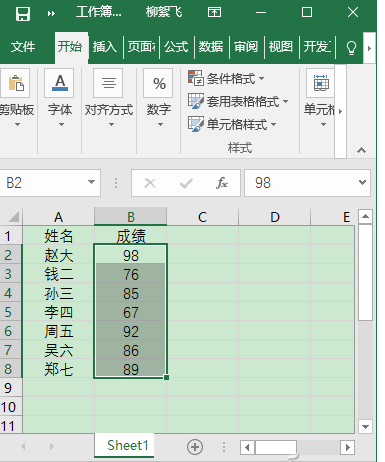Image resolution: width=385 pixels, height=462 pixels.
Task: Click the fill handle at the selection corner
Action: (166, 377)
